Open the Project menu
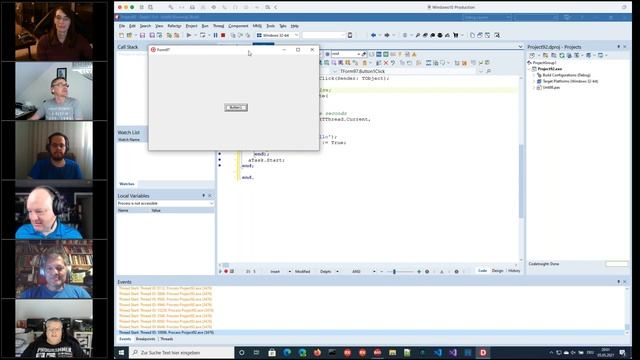The height and width of the screenshot is (360, 640). (x=191, y=26)
